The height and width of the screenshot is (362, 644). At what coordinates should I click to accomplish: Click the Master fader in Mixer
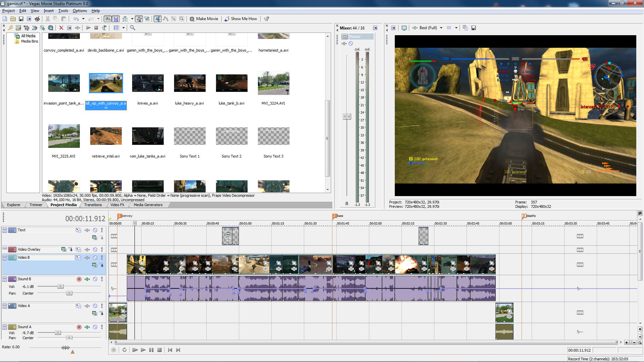(347, 117)
